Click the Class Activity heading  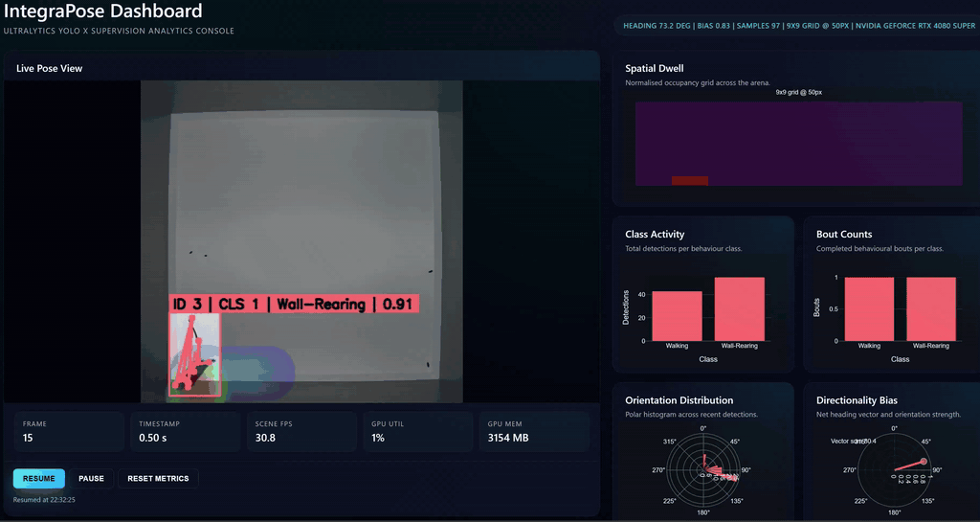pos(655,234)
